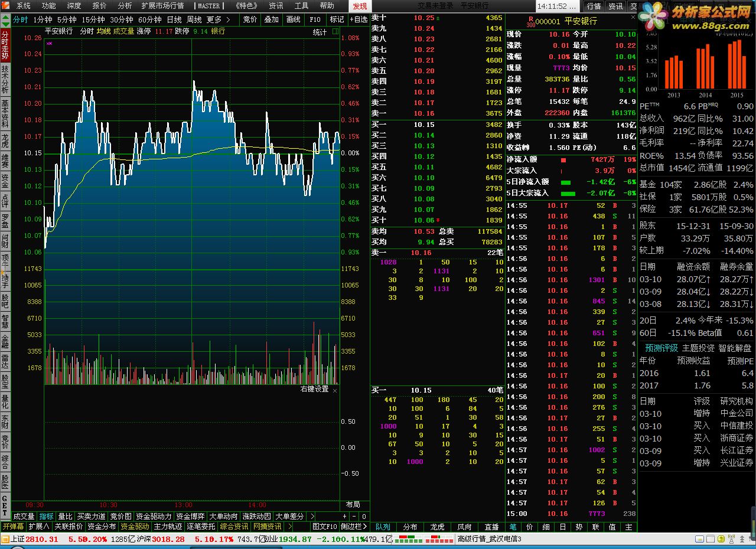This screenshot has width=756, height=549.
Task: Select the 1分钟 period
Action: point(43,19)
